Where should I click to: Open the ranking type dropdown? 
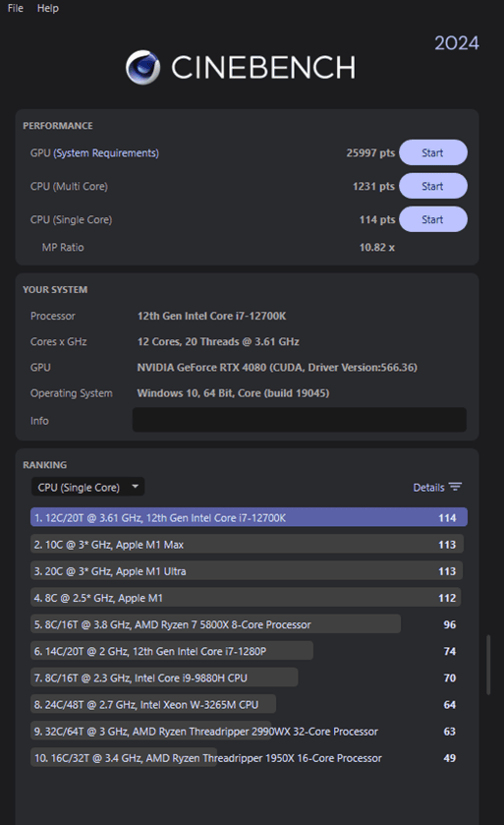(x=87, y=487)
